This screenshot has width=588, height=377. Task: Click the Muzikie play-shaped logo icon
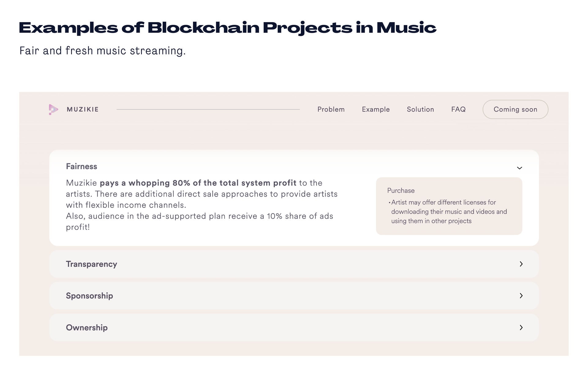pos(53,109)
